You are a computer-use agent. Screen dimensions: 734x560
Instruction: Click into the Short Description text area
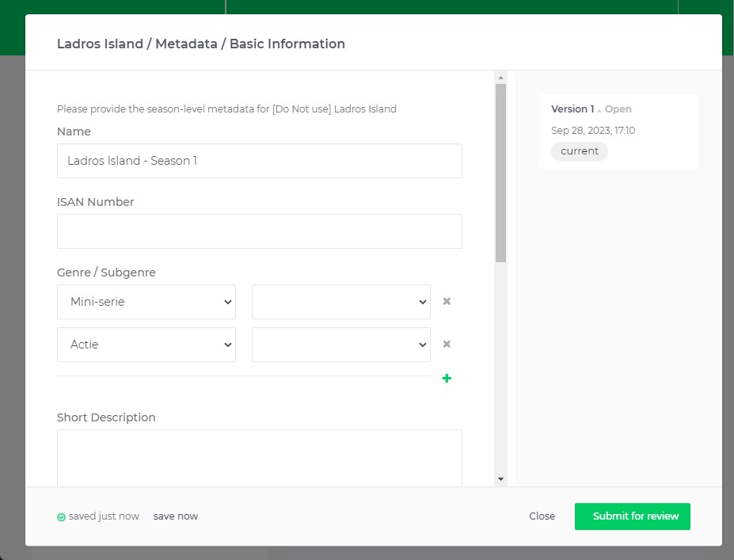pyautogui.click(x=260, y=458)
